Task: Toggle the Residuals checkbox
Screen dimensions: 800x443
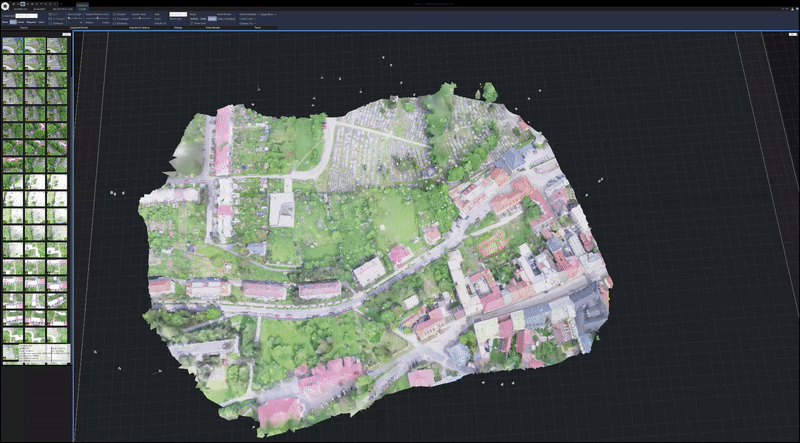Action: 116,23
